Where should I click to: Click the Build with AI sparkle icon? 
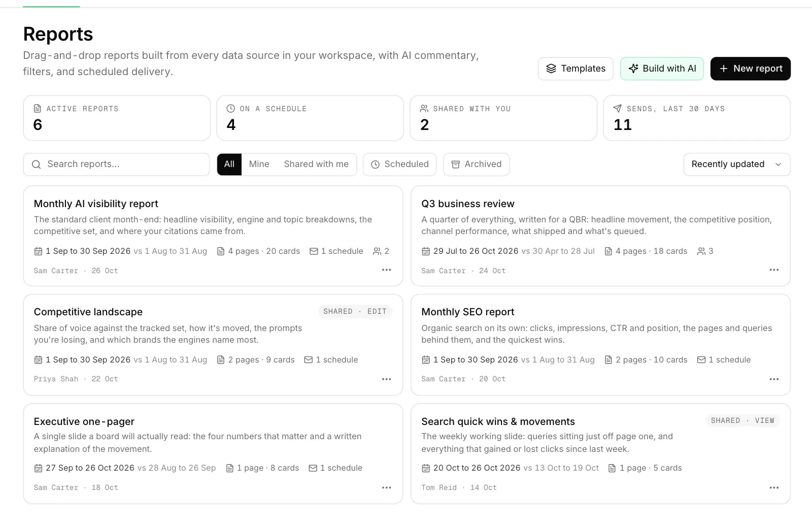pyautogui.click(x=633, y=69)
